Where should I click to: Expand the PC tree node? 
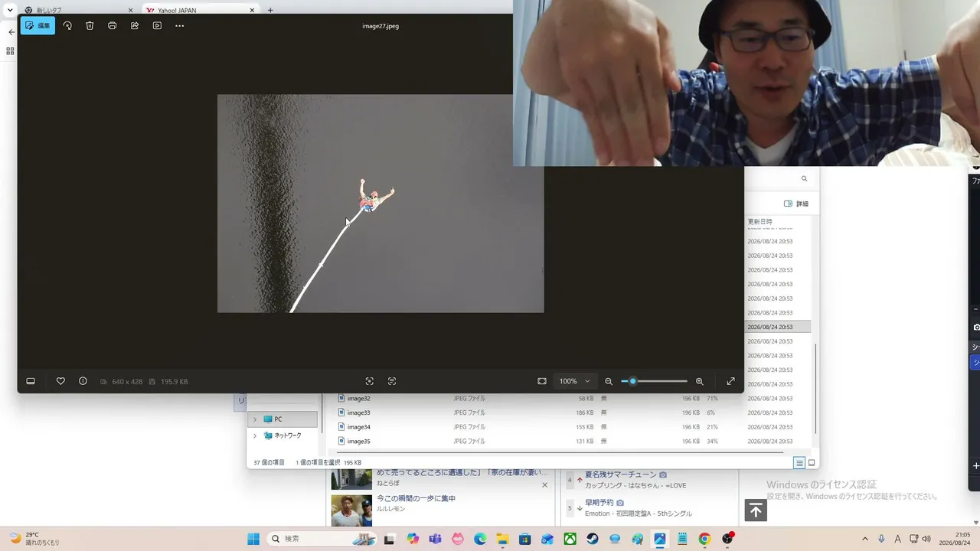click(x=255, y=419)
